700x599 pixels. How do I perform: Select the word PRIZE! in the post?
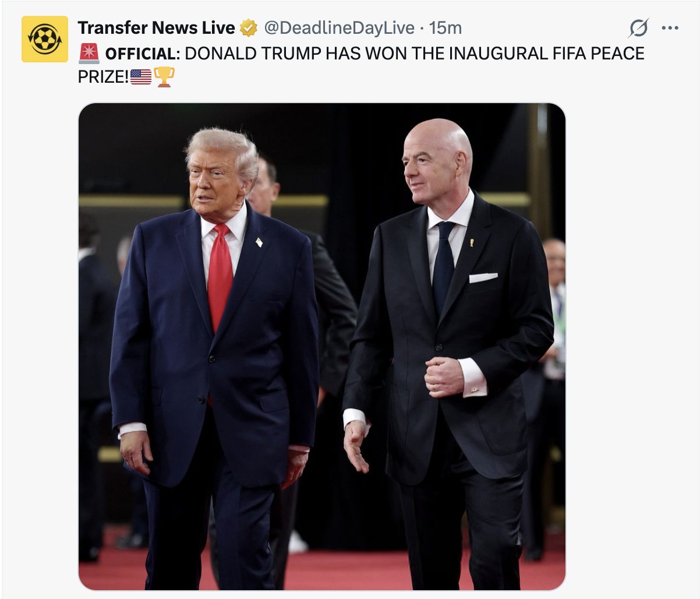(x=103, y=76)
